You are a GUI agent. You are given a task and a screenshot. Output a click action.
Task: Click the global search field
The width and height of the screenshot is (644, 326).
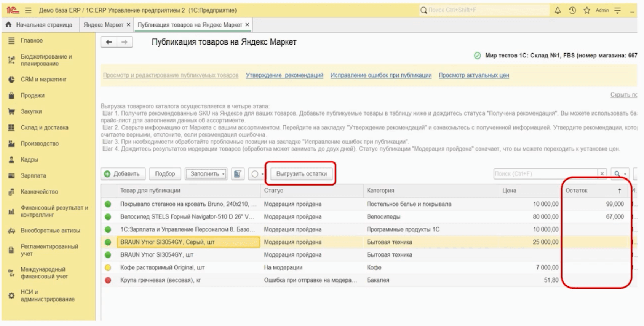[484, 10]
